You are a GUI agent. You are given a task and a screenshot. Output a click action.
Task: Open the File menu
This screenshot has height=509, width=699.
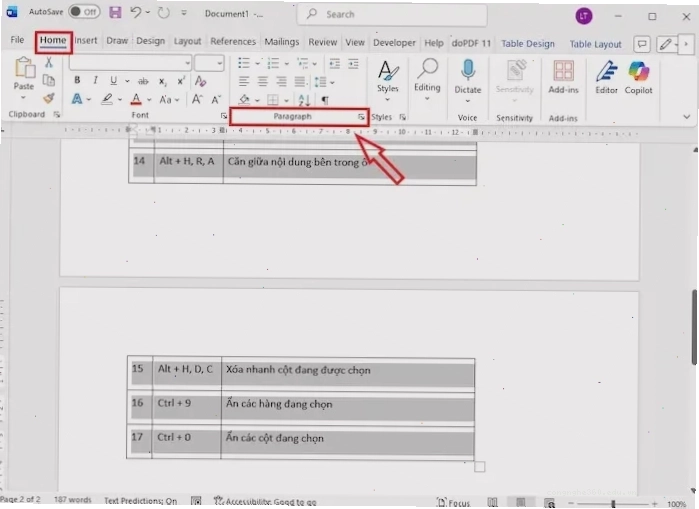(x=17, y=40)
